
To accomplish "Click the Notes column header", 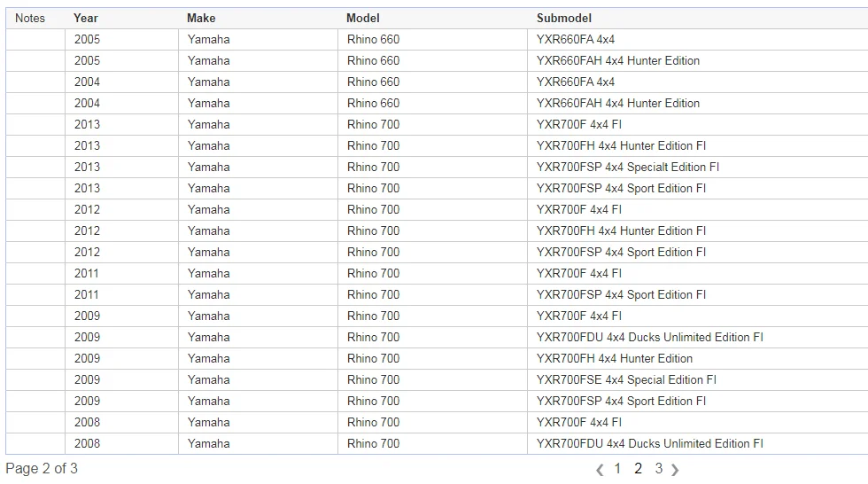I will [30, 19].
